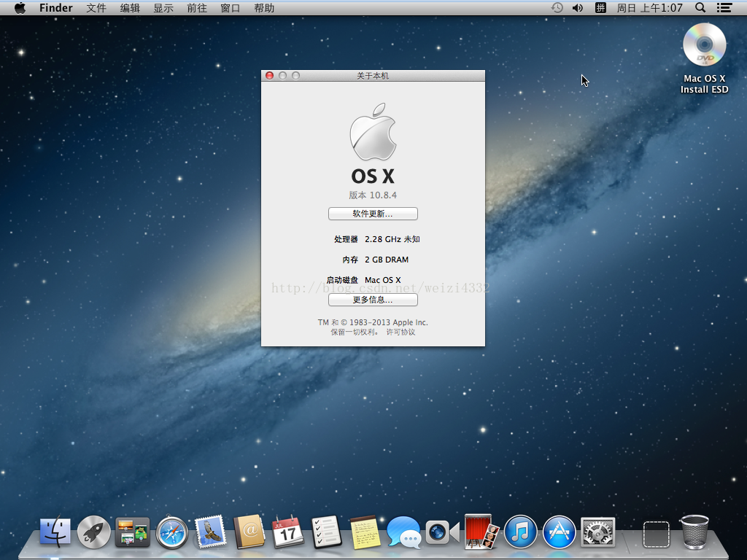
Task: Open the Trash in the Dock
Action: 695,532
